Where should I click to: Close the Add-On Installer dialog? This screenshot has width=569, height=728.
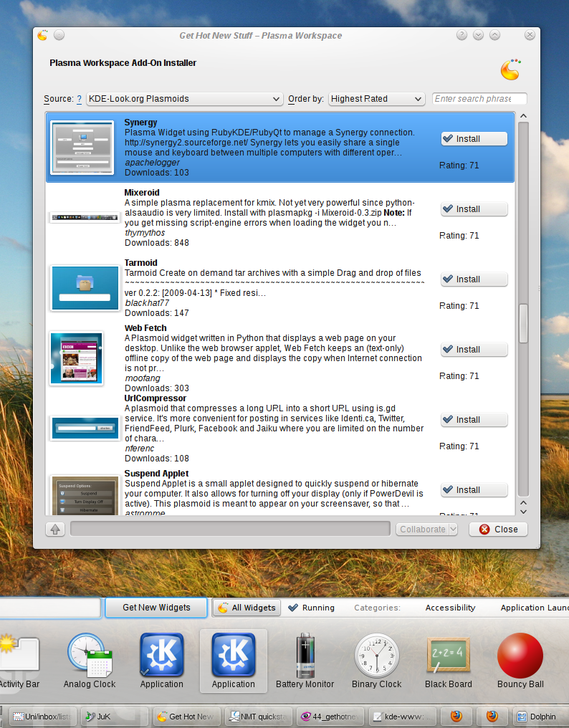[x=498, y=530]
